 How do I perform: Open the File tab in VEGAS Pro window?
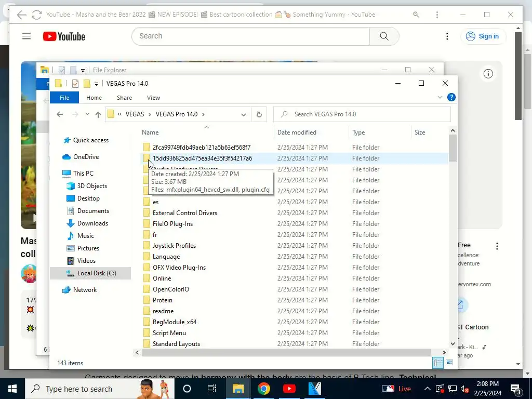[64, 98]
